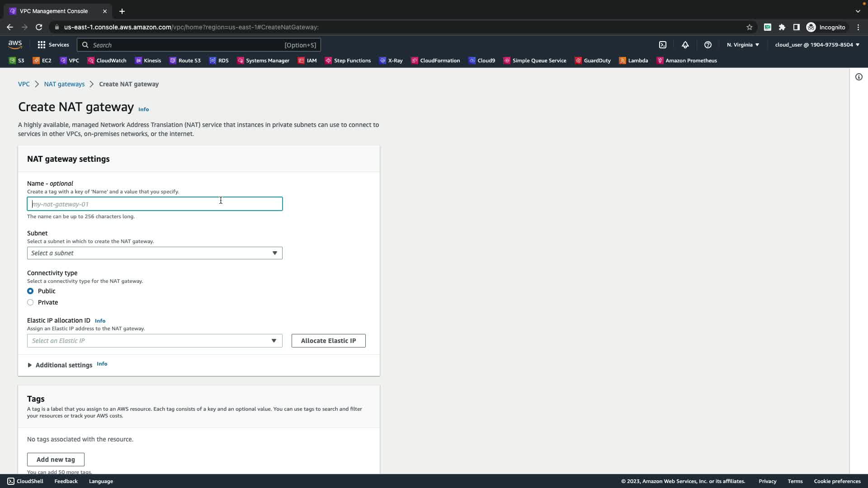Open the info panel icon on right edge
The width and height of the screenshot is (868, 488).
(x=859, y=77)
